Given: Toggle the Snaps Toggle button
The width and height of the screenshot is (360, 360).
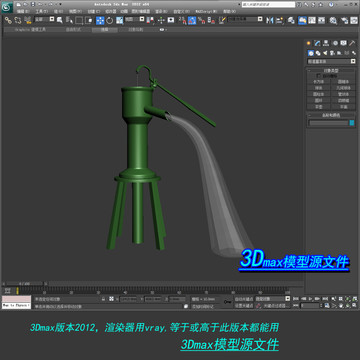Looking at the screenshot, I should coord(182,20).
